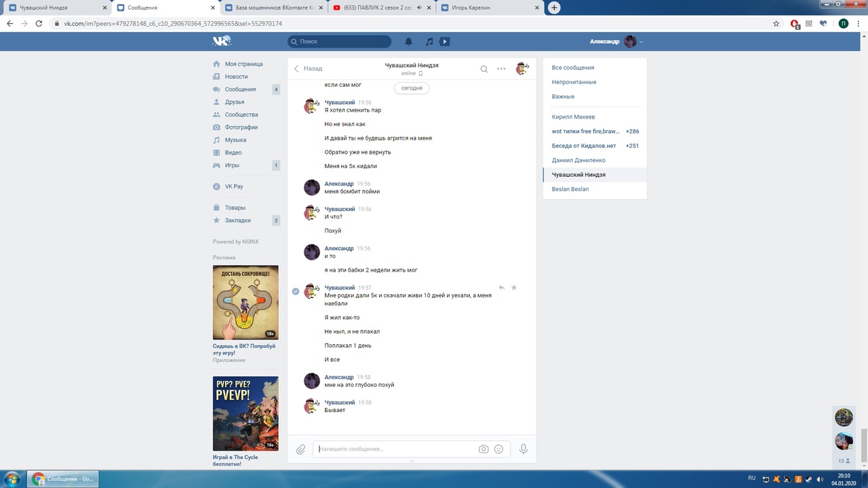Screen dimensions: 868x488
Task: Go back using the Назад link
Action: 308,68
